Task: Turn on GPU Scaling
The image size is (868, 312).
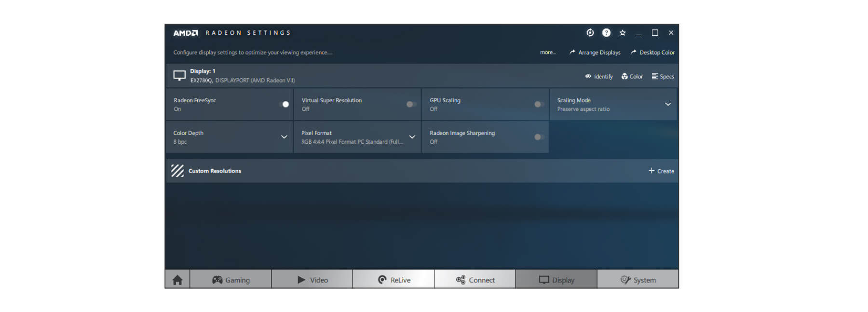Action: click(x=539, y=104)
